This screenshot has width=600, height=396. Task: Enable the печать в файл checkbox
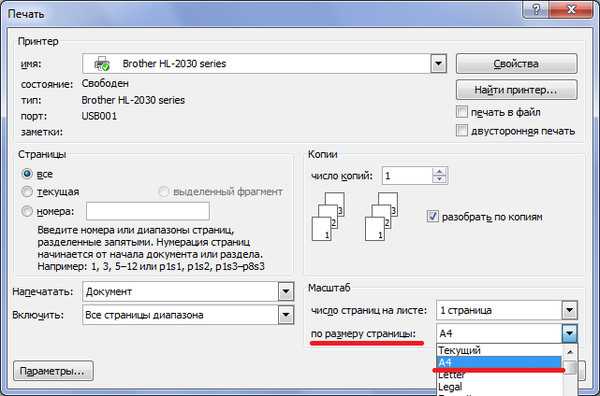pos(462,112)
